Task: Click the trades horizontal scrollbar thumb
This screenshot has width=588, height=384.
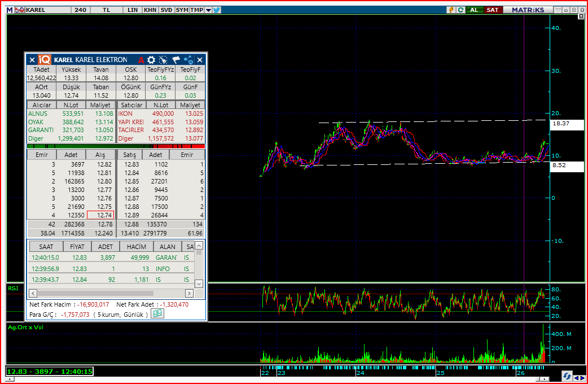Action: [95, 293]
